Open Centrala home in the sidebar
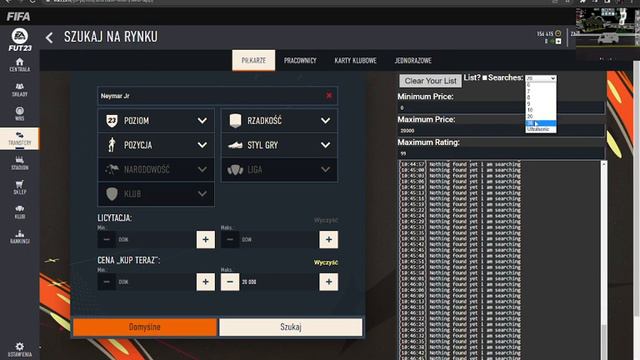Viewport: 640px width, 360px height. click(20, 65)
